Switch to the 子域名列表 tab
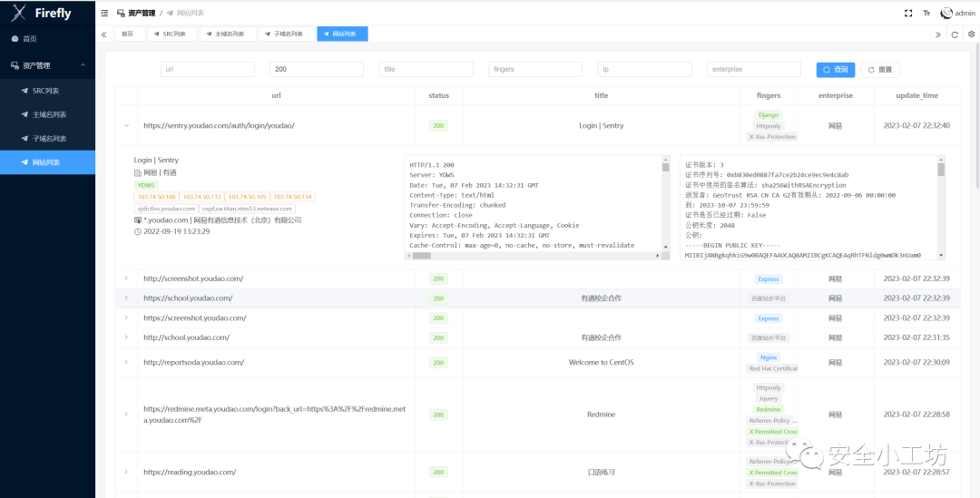 pyautogui.click(x=286, y=34)
